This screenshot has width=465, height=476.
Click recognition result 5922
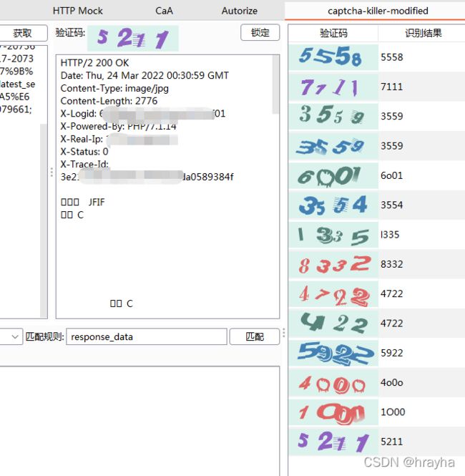tap(392, 353)
